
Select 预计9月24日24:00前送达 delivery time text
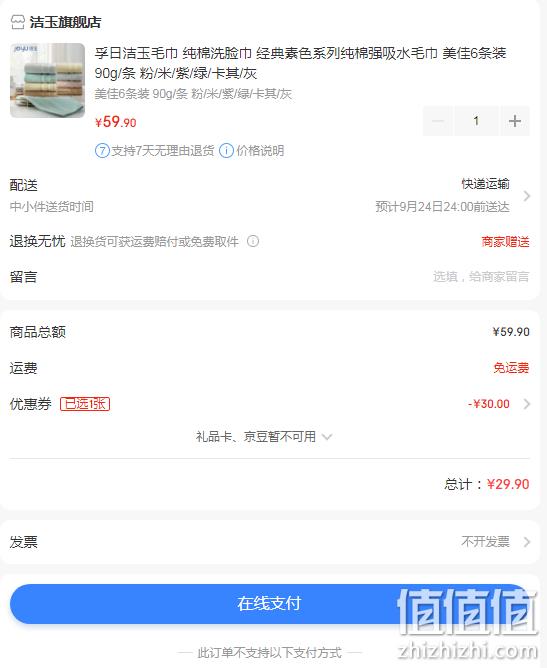[x=442, y=207]
